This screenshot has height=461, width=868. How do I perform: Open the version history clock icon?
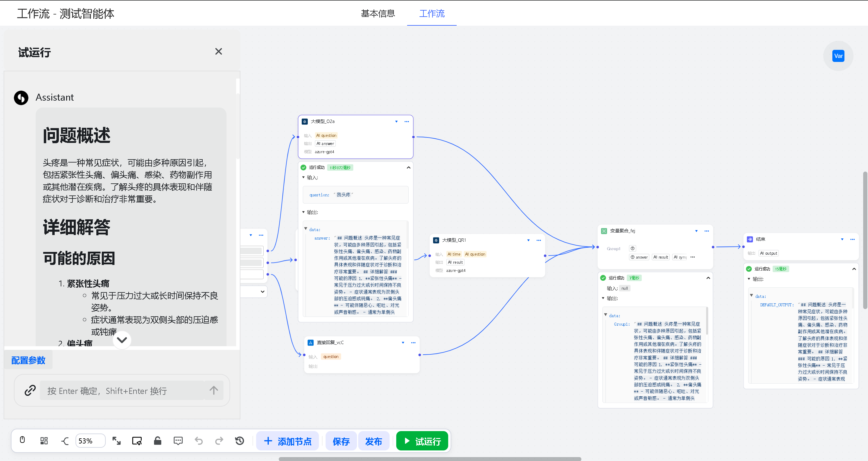click(240, 440)
